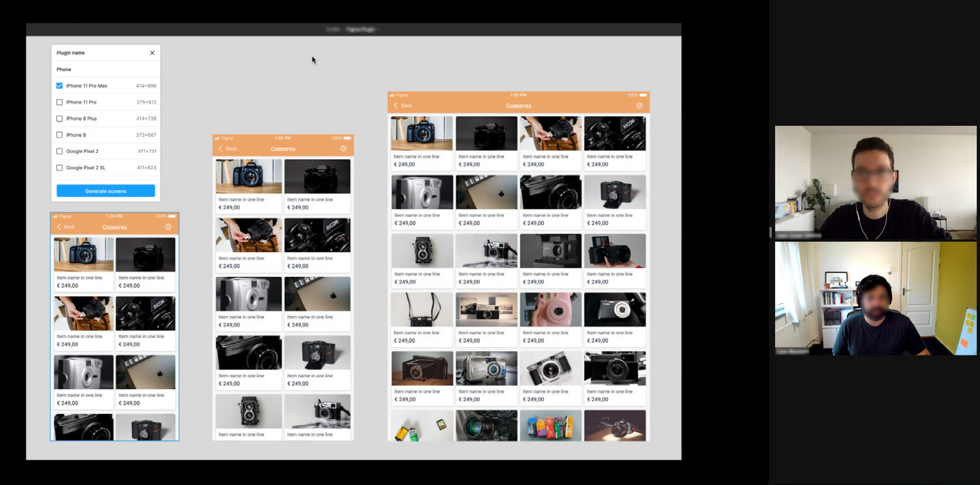
Task: Click the yellow film roll thumbnail
Action: tap(422, 426)
